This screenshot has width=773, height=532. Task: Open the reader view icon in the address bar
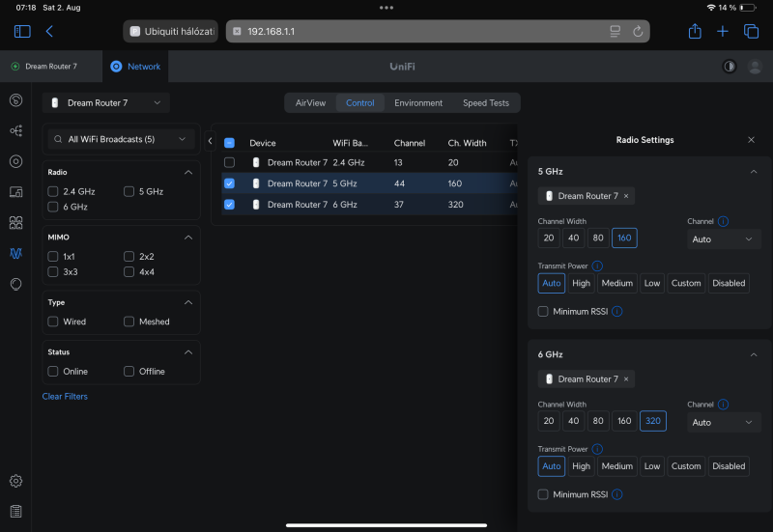coord(615,32)
